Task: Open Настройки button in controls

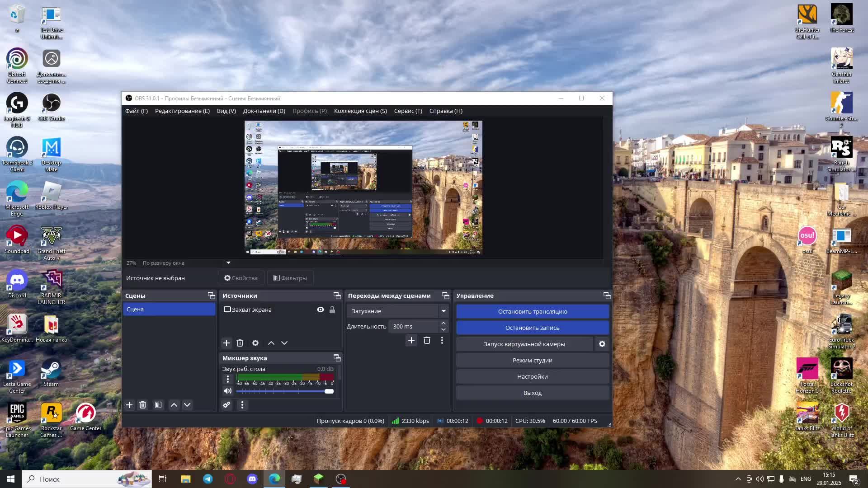Action: pyautogui.click(x=532, y=376)
